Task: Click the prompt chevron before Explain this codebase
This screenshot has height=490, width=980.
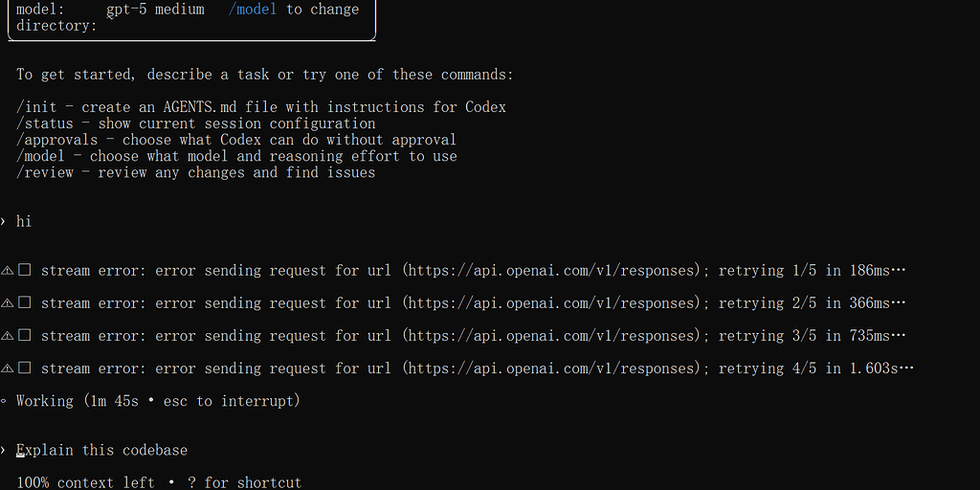Action: [4, 450]
